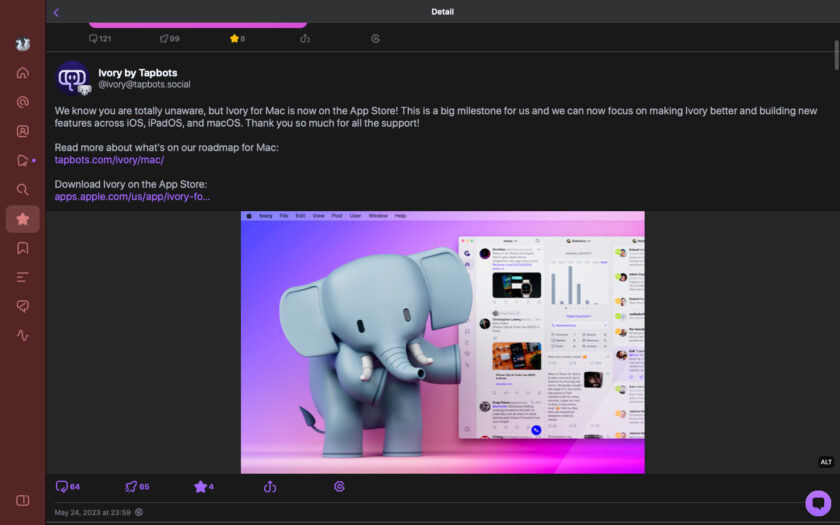Show the ALT text badge on the image

826,462
